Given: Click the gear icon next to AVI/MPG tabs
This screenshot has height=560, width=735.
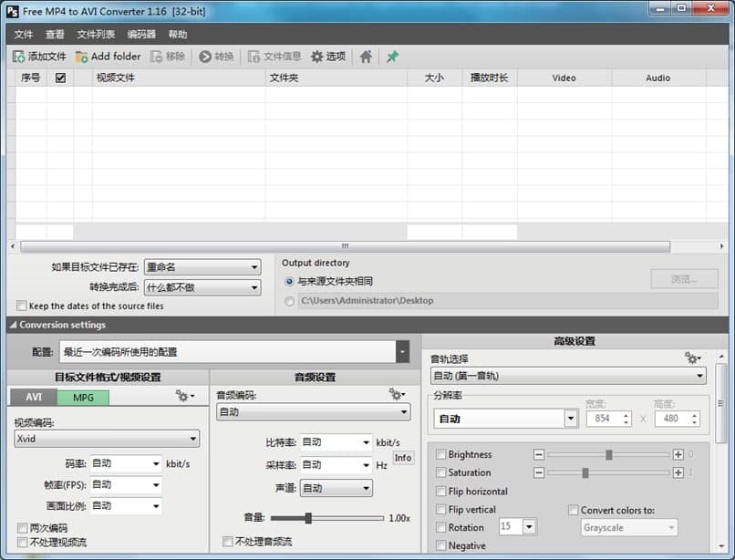Looking at the screenshot, I should click(x=182, y=396).
